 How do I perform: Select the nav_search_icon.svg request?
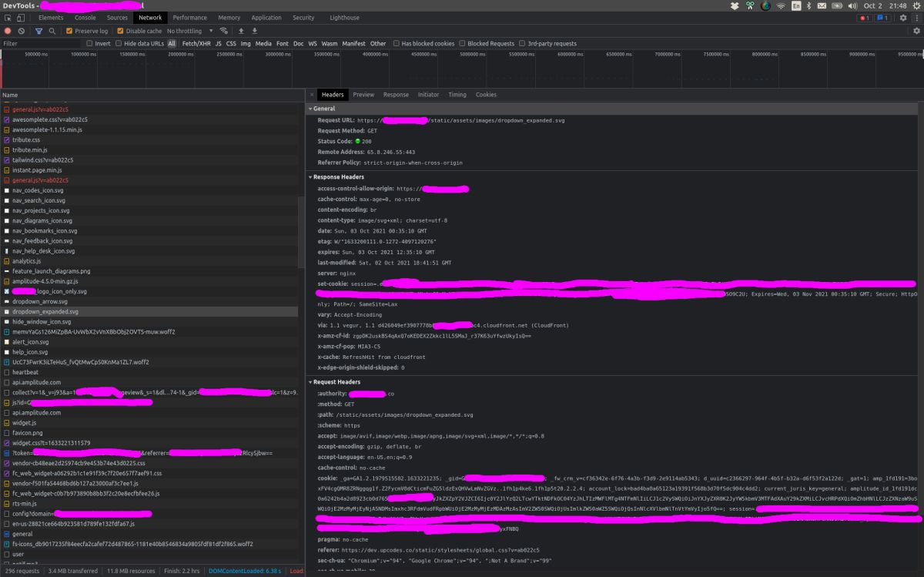pyautogui.click(x=153, y=200)
